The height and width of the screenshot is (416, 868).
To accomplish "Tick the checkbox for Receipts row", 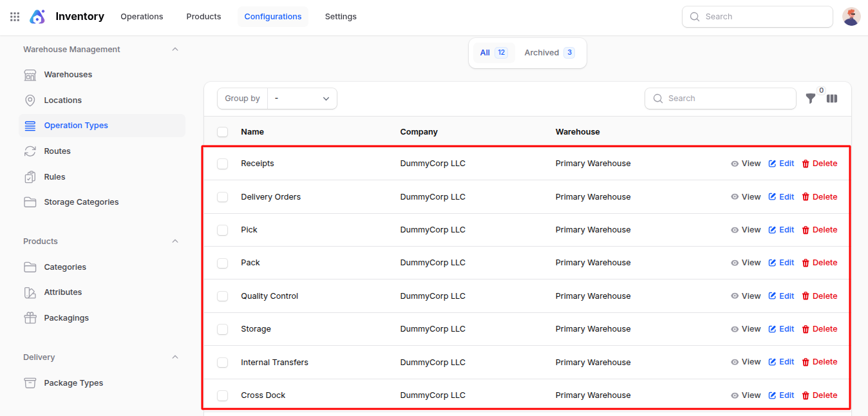I will 223,164.
